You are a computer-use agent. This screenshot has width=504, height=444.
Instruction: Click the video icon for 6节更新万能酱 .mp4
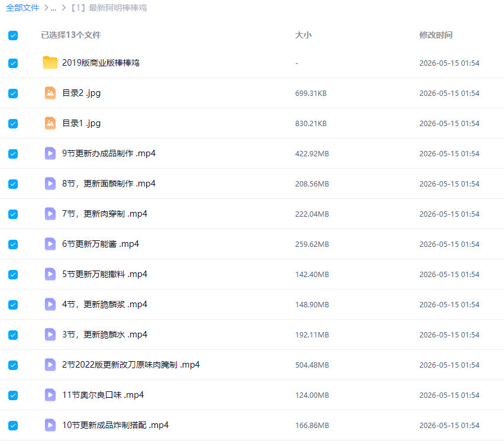pos(50,244)
